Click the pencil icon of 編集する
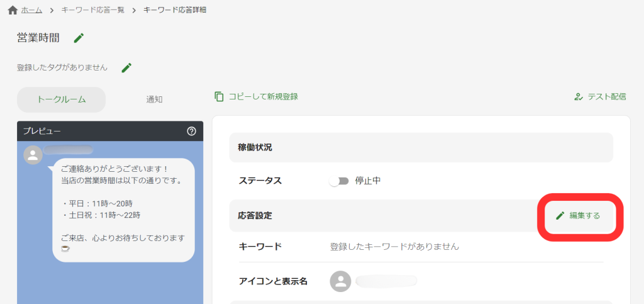 (560, 216)
